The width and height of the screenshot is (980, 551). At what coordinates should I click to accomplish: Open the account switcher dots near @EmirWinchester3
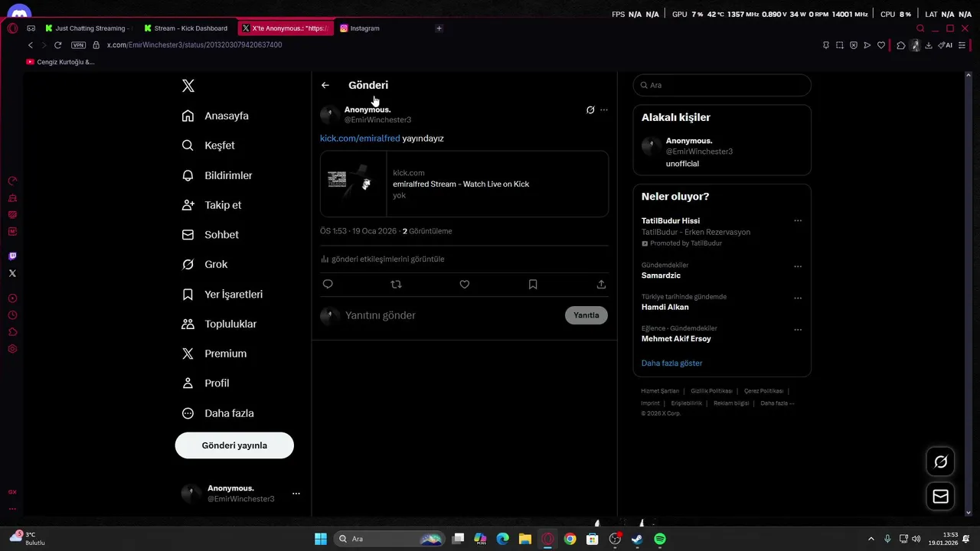(x=296, y=494)
